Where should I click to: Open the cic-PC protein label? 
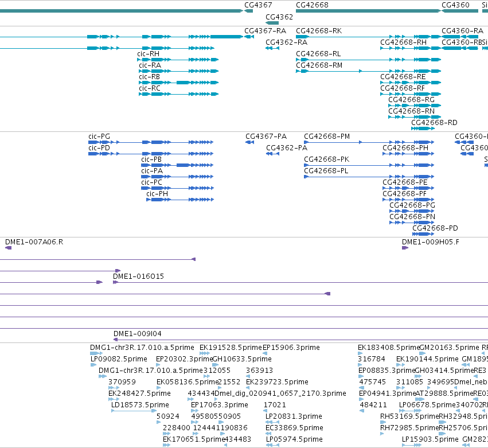[x=151, y=182]
